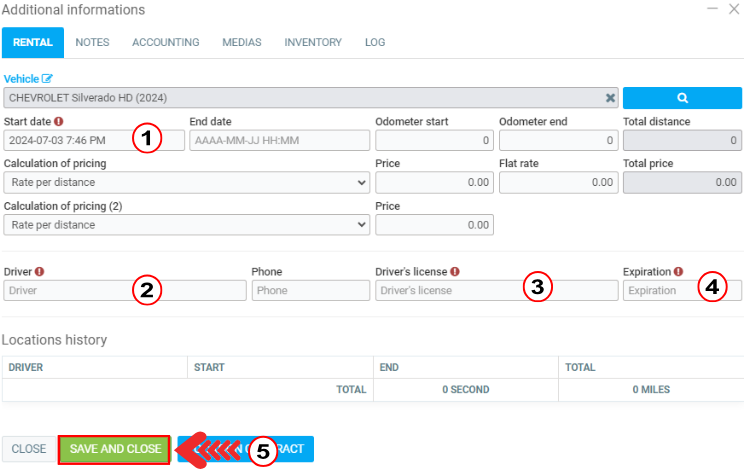Click the blue vehicle search magnifier button

(681, 98)
